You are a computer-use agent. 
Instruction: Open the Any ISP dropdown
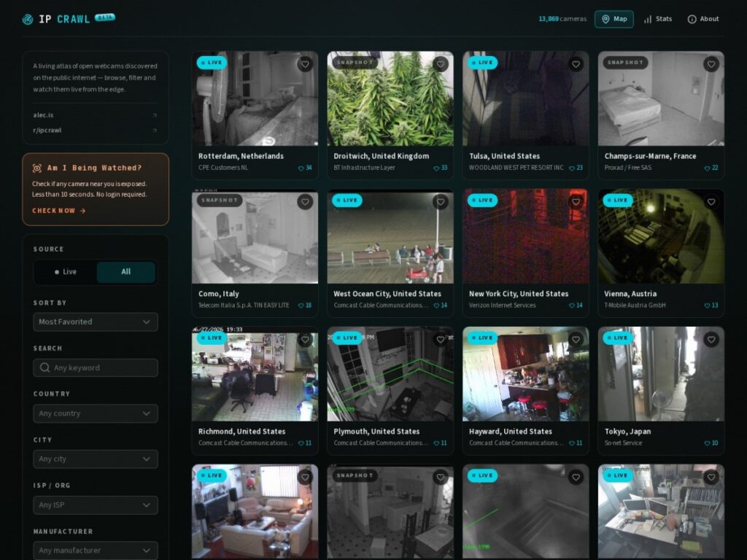tap(96, 505)
